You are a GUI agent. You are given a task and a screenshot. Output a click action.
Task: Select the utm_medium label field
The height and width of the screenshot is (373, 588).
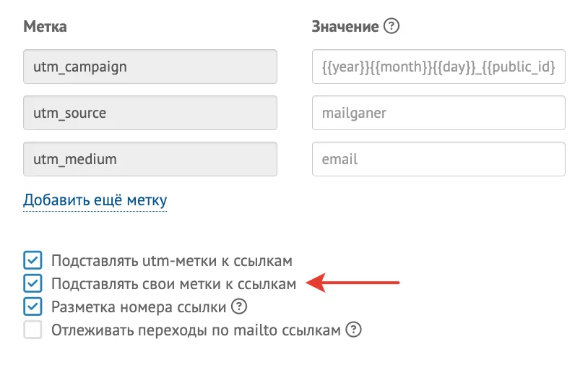pos(150,159)
